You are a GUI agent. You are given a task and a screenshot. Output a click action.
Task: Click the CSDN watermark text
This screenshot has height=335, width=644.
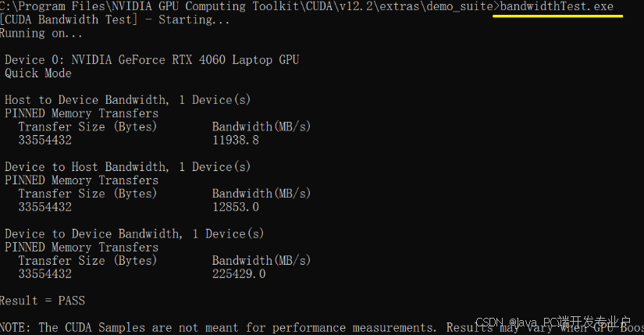553,323
